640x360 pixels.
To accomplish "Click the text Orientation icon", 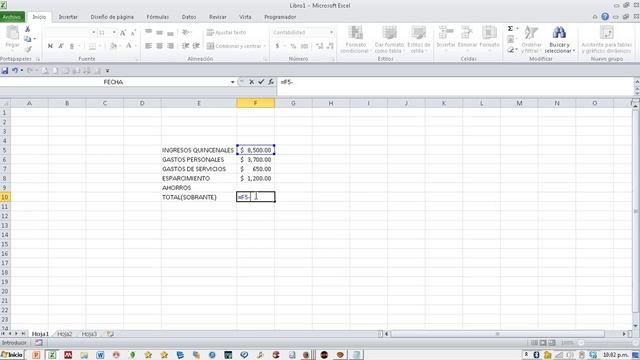I will tap(186, 32).
